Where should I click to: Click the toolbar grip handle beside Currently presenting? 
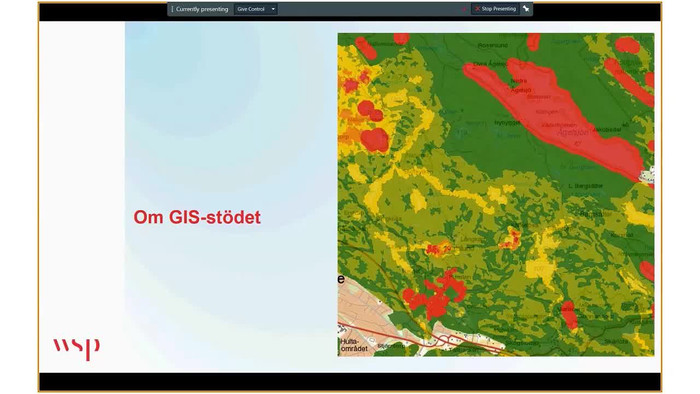172,9
